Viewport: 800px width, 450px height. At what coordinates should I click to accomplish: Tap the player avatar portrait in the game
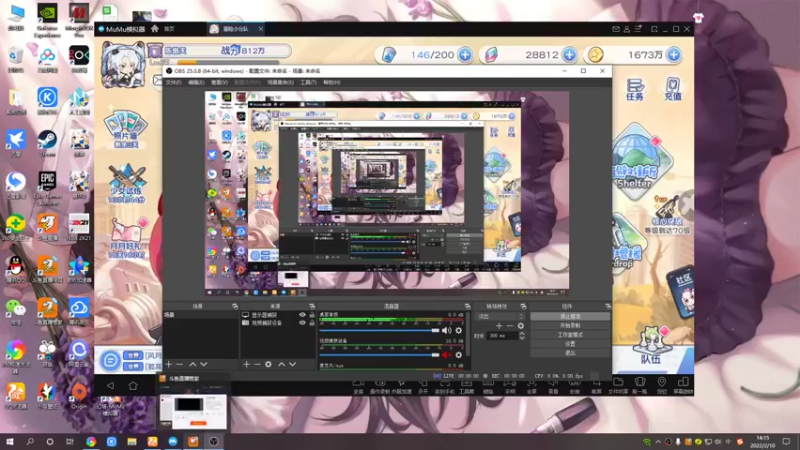[123, 64]
